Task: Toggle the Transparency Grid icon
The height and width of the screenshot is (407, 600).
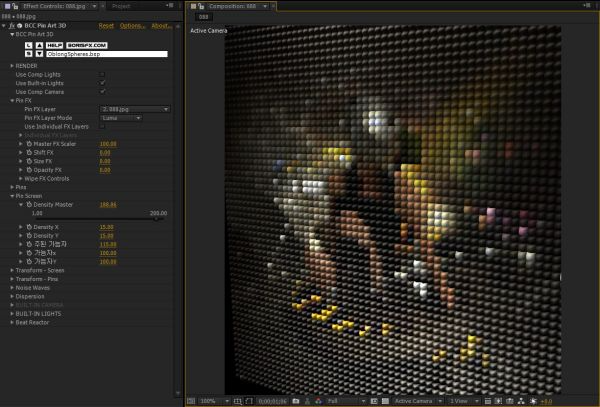Action: 385,401
